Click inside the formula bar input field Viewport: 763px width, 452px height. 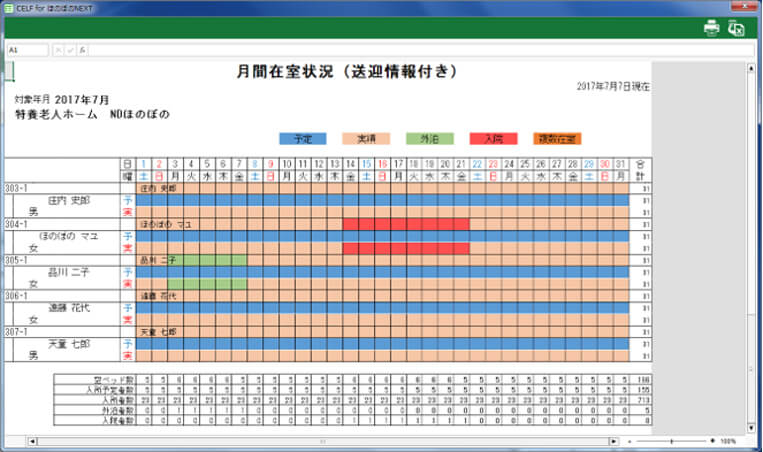(x=400, y=50)
